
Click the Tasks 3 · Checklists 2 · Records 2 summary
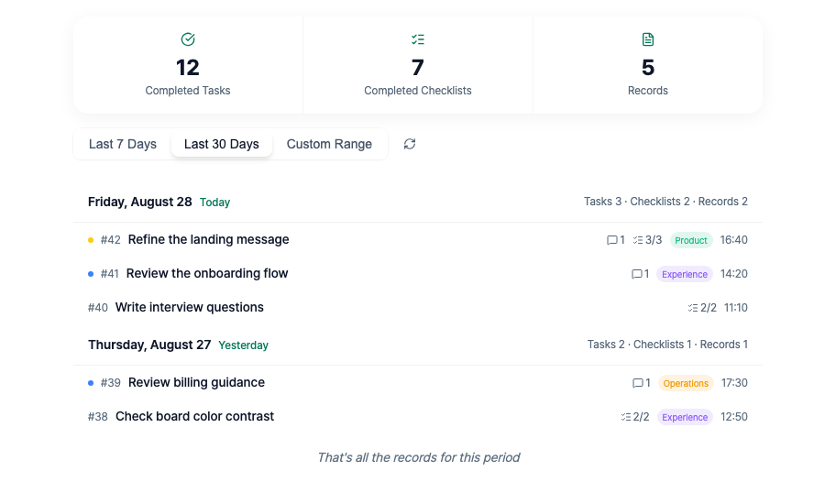tap(665, 202)
